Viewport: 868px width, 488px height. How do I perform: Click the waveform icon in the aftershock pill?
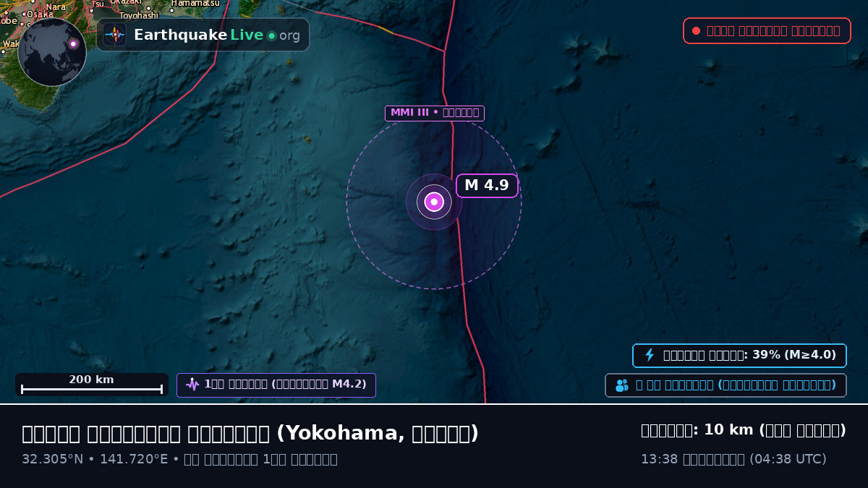(x=192, y=385)
